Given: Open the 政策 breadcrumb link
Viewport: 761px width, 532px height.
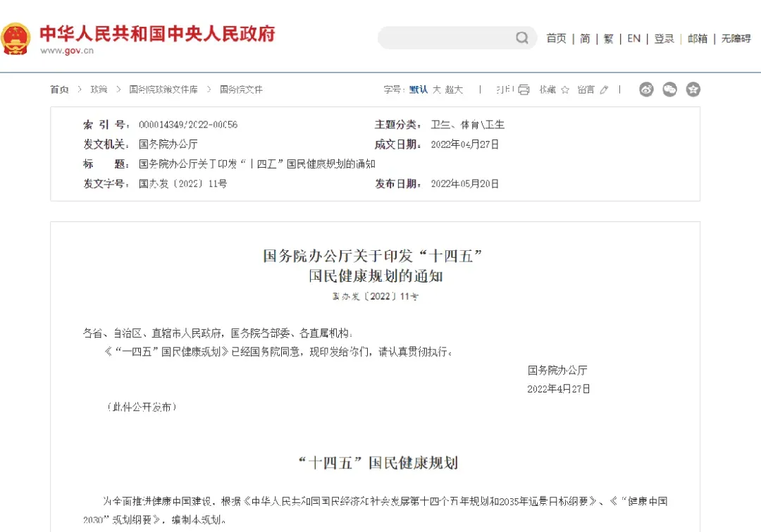Looking at the screenshot, I should (99, 89).
